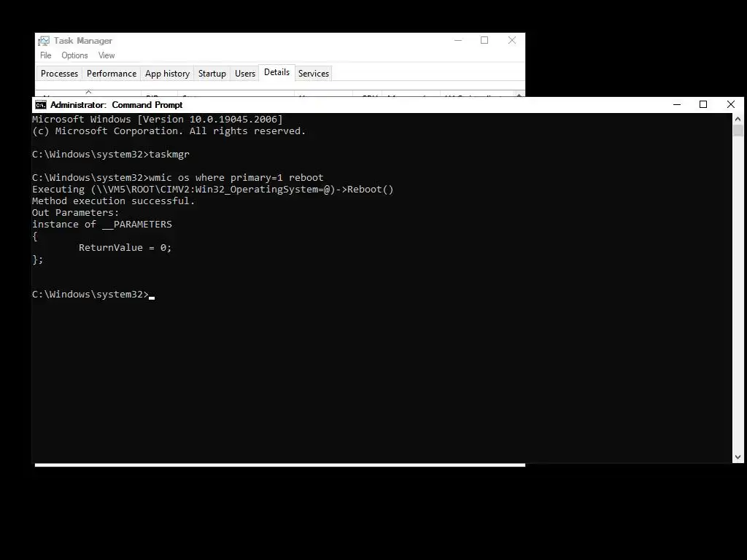Minimize the Command Prompt window

(677, 105)
